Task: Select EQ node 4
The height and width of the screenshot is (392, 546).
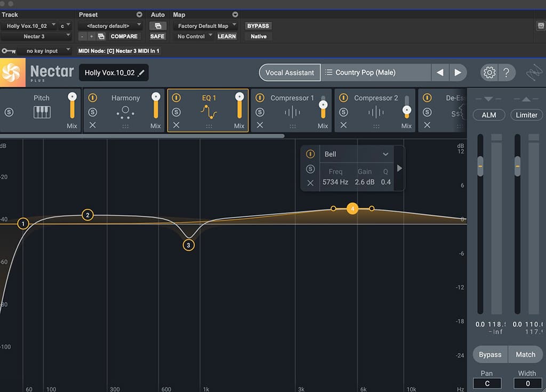Action: (352, 208)
